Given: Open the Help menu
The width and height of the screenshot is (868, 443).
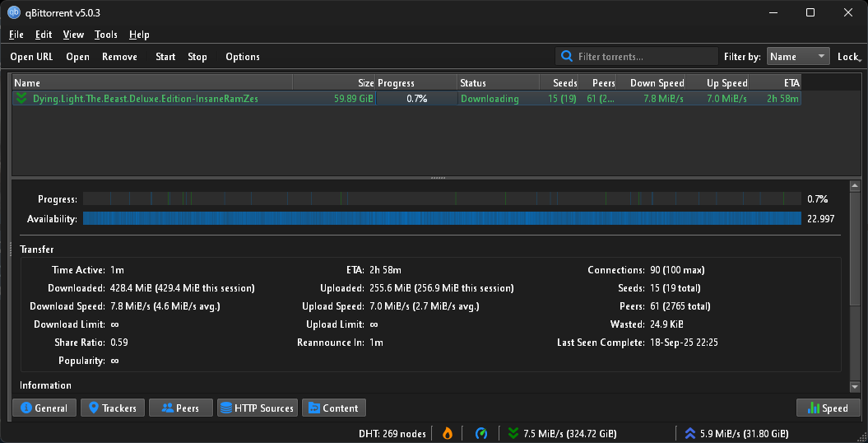Looking at the screenshot, I should pyautogui.click(x=139, y=35).
